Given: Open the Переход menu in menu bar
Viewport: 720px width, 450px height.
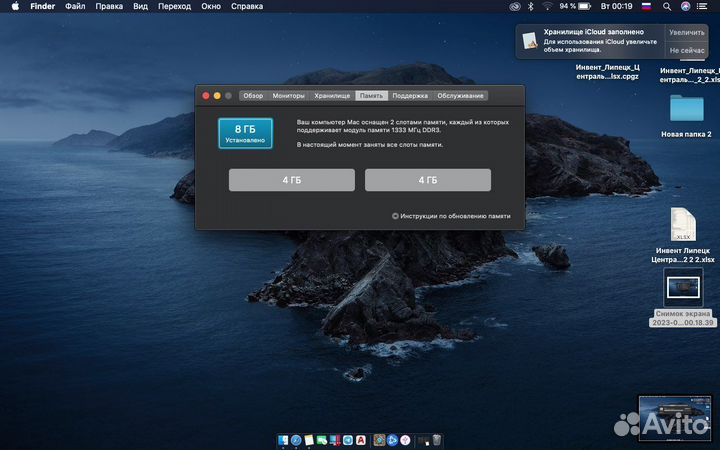Looking at the screenshot, I should [174, 6].
